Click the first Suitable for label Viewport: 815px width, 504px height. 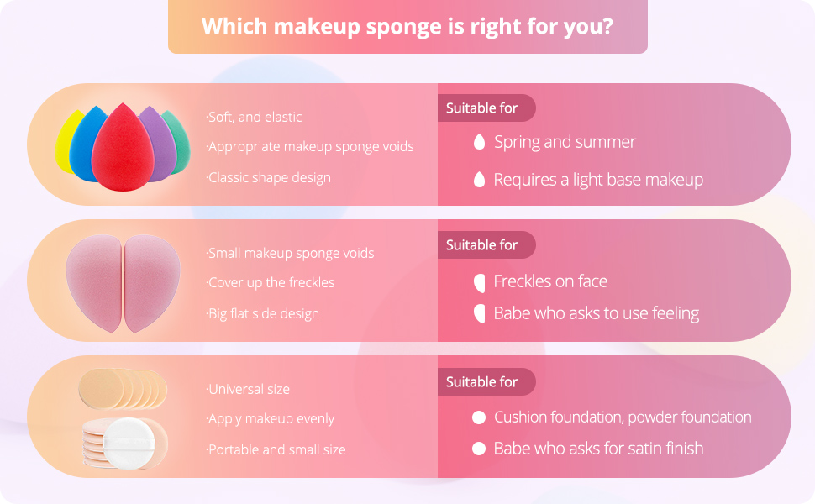point(482,108)
